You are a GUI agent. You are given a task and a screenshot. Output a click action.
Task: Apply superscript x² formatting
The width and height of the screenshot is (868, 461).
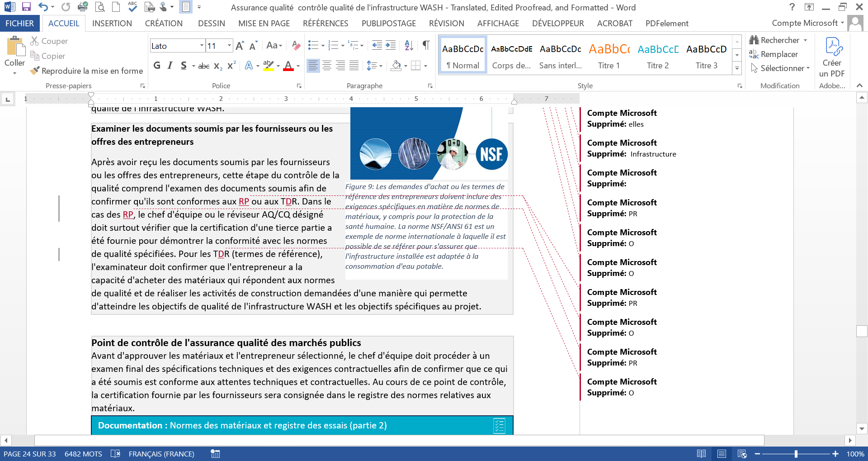pyautogui.click(x=231, y=66)
